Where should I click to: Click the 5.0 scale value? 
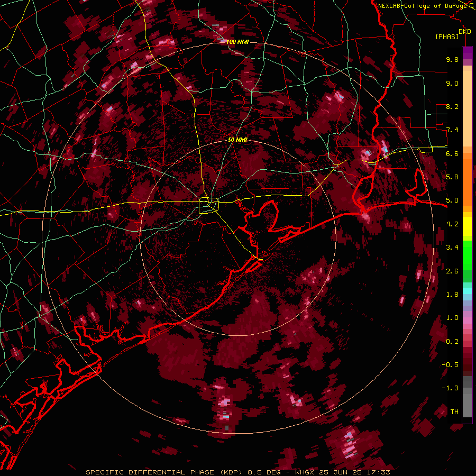pos(452,200)
